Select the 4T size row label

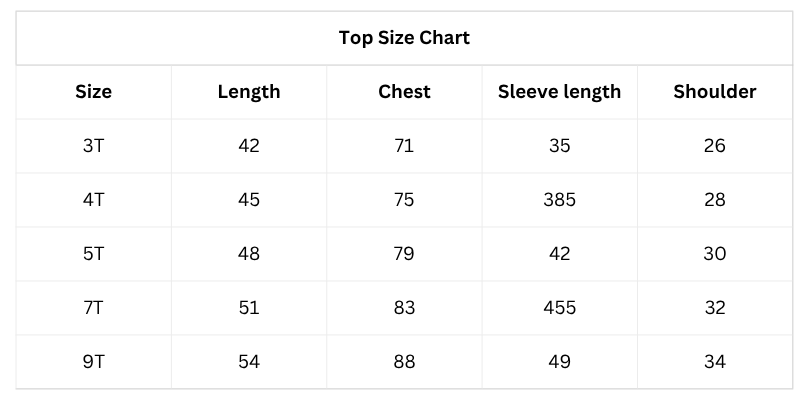pyautogui.click(x=93, y=200)
